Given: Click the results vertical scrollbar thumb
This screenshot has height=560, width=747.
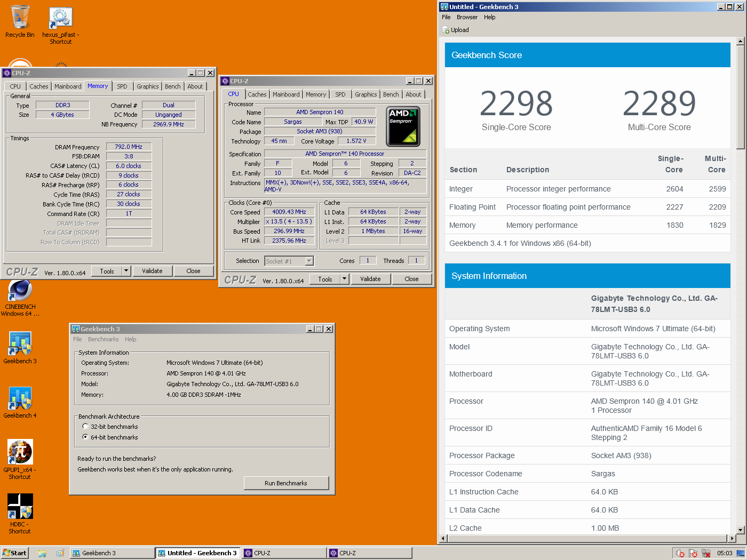Looking at the screenshot, I should pos(740,97).
